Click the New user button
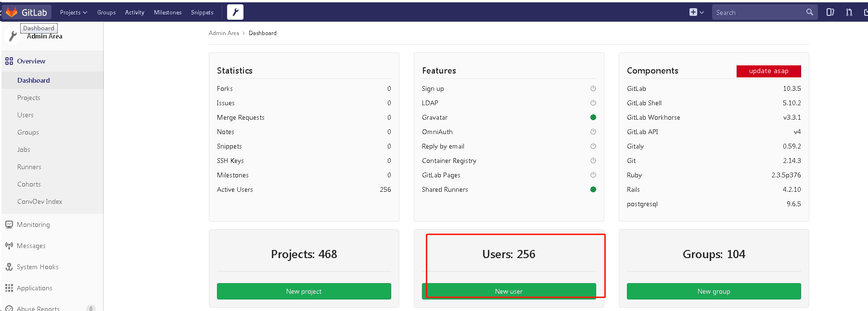868x311 pixels. (509, 291)
